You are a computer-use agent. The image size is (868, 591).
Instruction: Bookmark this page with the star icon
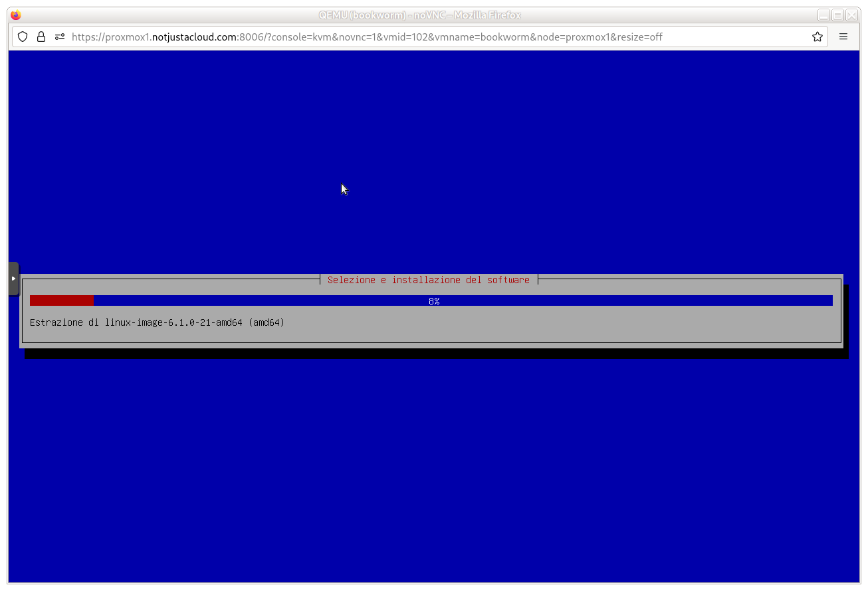click(x=817, y=37)
